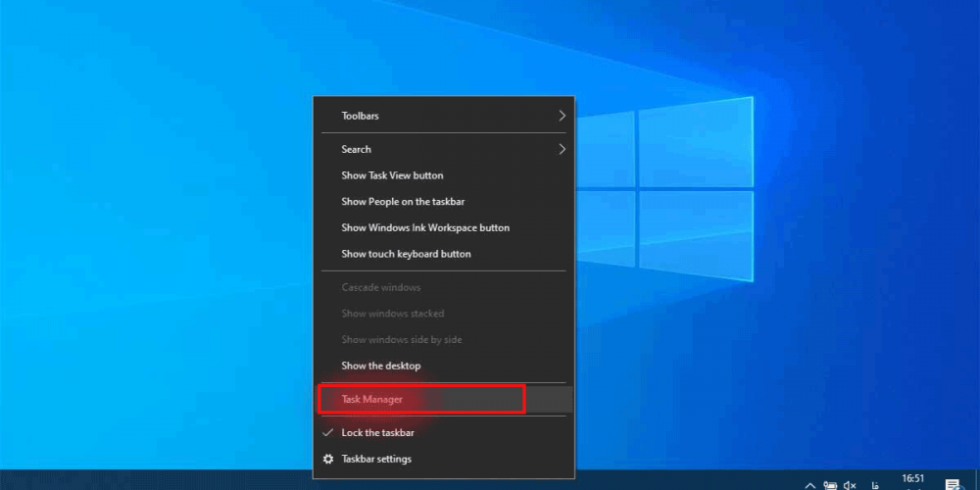This screenshot has height=490, width=980.
Task: Click the muted volume tray icon
Action: (850, 485)
